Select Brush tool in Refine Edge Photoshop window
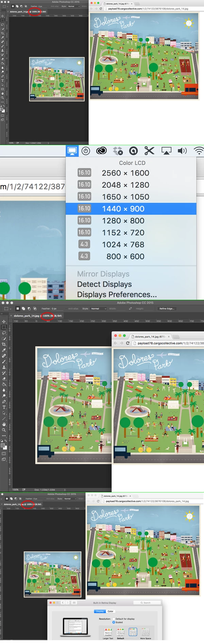204x644 pixels. [x=4, y=362]
